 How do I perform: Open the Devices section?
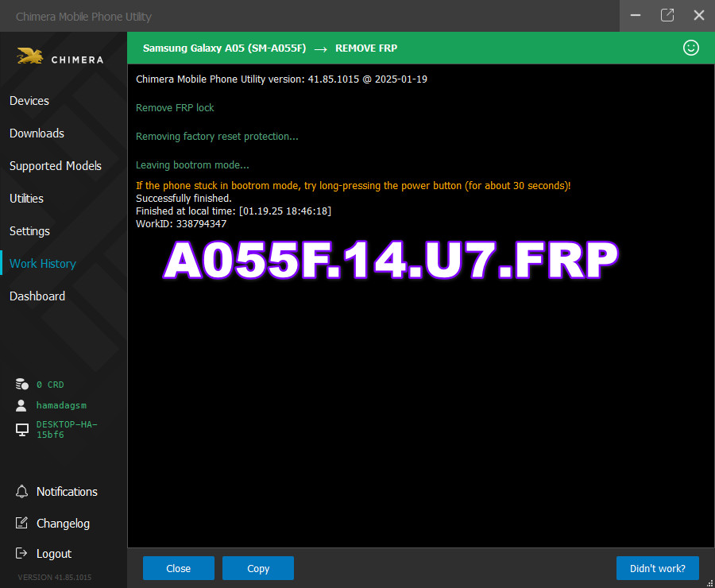point(29,101)
